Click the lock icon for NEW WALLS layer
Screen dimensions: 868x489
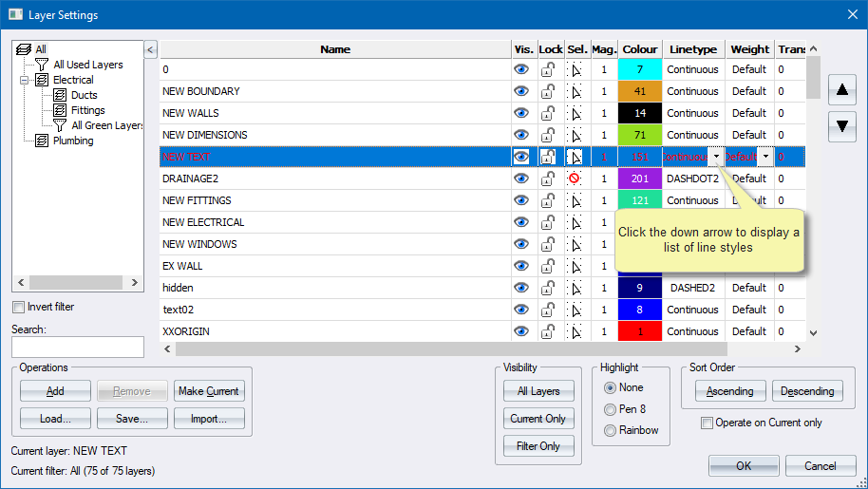pyautogui.click(x=549, y=114)
